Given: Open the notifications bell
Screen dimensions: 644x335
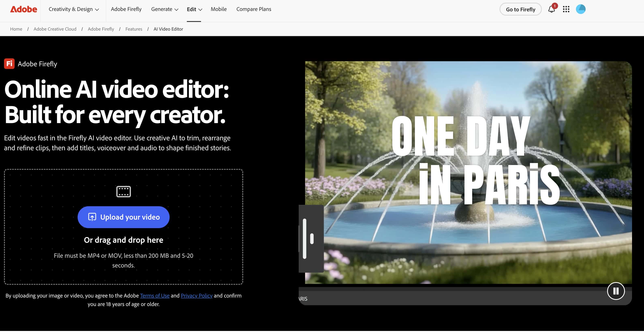Looking at the screenshot, I should tap(551, 9).
